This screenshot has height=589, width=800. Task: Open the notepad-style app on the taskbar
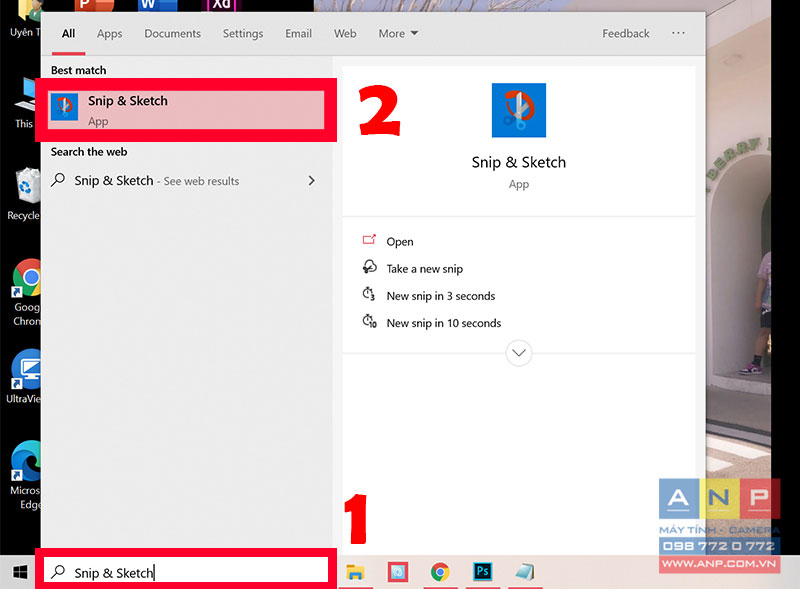(x=524, y=572)
